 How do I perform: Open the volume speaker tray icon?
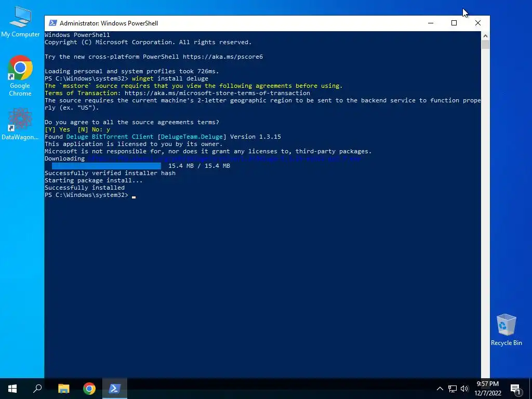click(x=464, y=389)
